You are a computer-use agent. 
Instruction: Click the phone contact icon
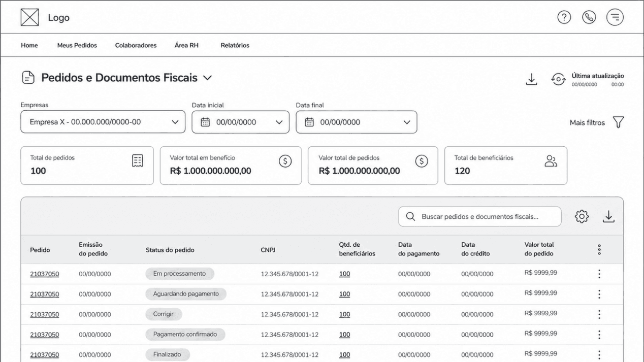589,17
